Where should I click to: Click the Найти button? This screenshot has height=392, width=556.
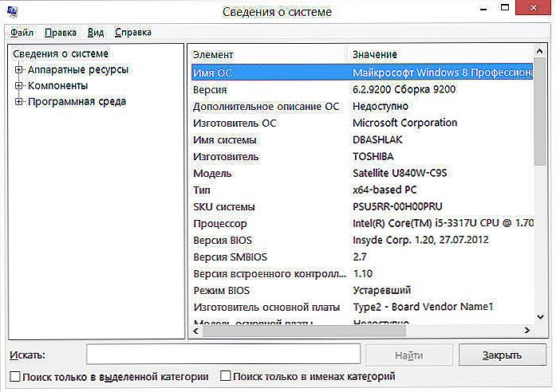[x=409, y=355]
